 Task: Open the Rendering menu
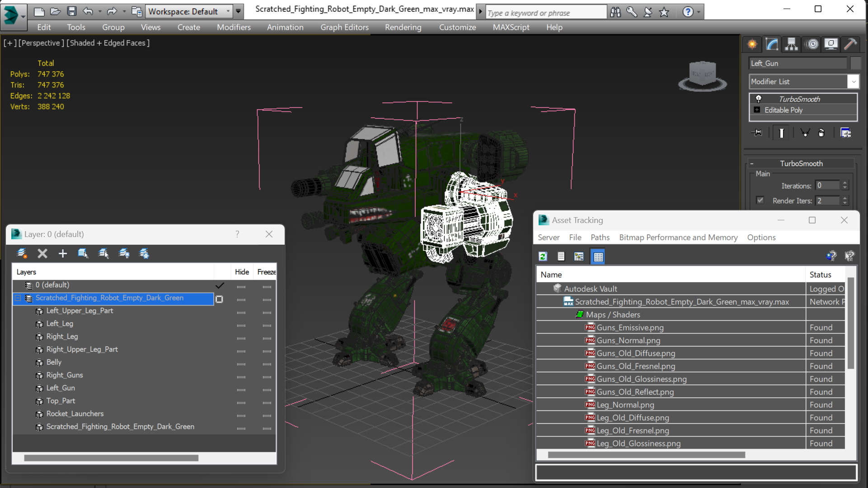pyautogui.click(x=403, y=27)
